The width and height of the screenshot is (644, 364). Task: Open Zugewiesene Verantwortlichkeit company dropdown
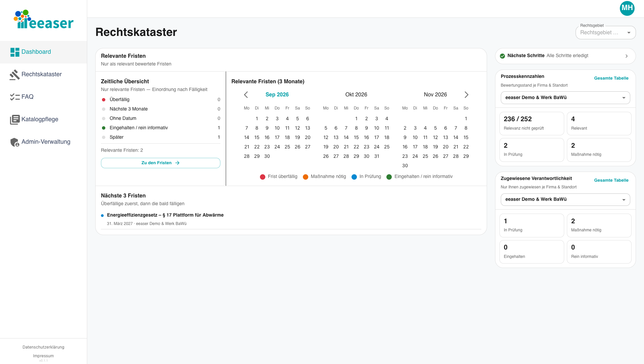coord(565,199)
